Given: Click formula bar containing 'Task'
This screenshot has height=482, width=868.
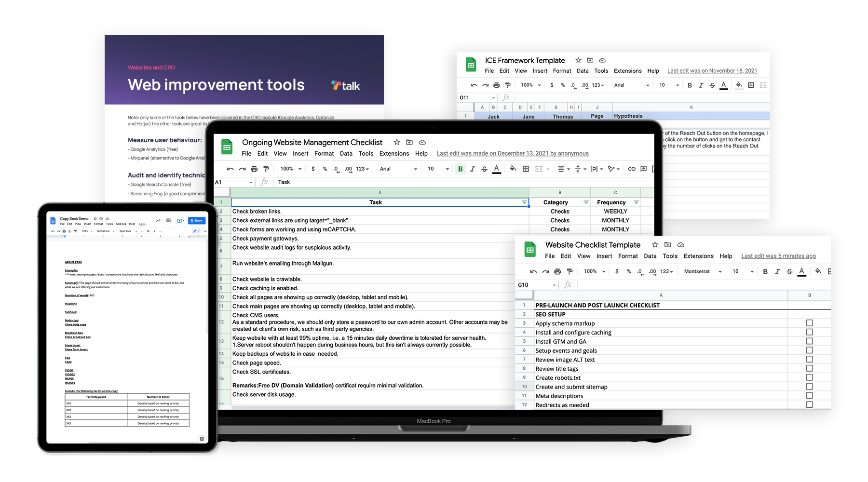Looking at the screenshot, I should [x=464, y=182].
